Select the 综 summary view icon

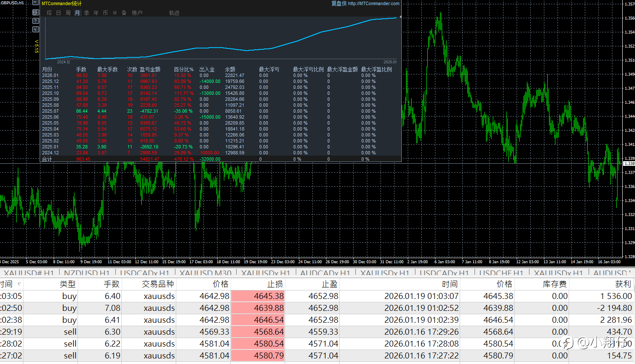click(49, 13)
